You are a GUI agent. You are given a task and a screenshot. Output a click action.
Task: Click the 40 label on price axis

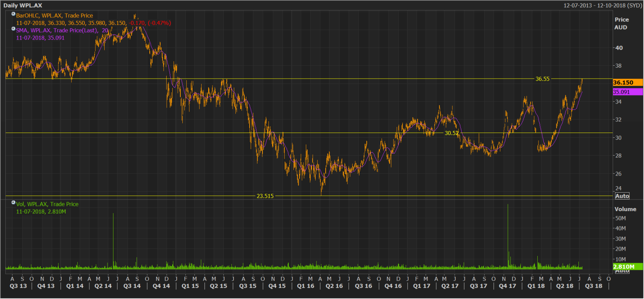pyautogui.click(x=619, y=48)
